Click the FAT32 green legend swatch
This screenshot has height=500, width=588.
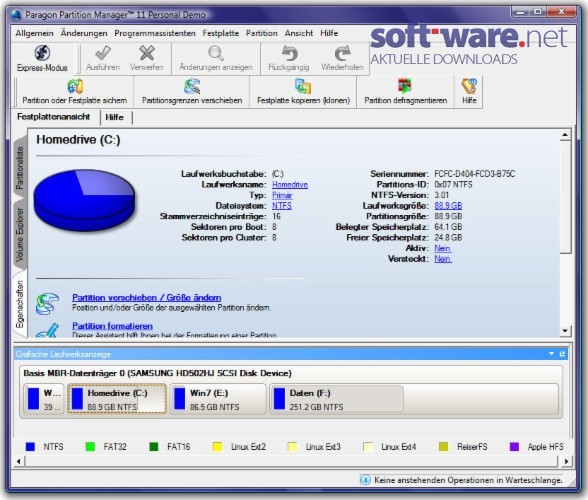coord(90,447)
